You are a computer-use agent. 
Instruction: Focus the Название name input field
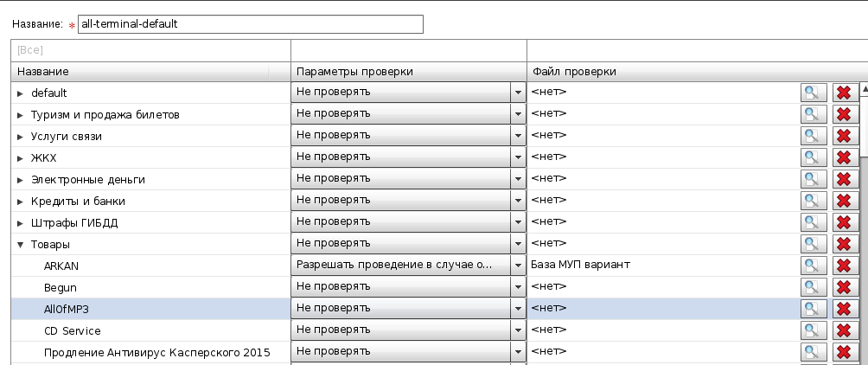pyautogui.click(x=250, y=24)
